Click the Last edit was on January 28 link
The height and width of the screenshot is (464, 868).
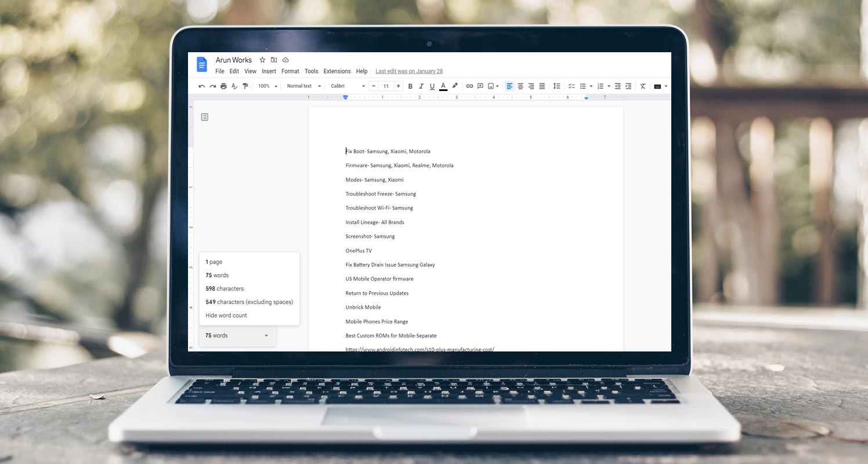tap(409, 71)
